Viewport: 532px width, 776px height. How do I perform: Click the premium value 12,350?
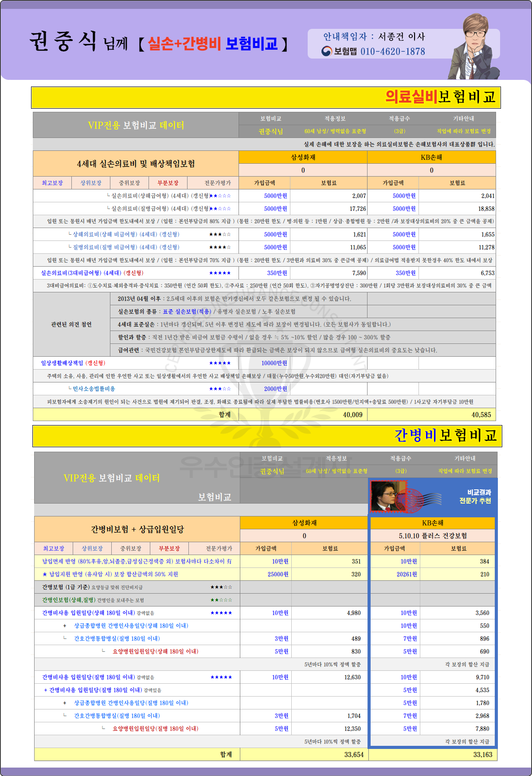352,729
